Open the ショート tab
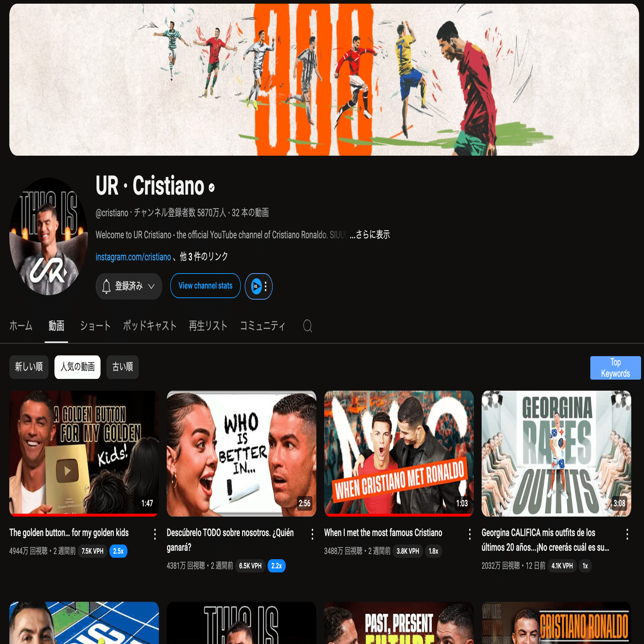 click(x=95, y=326)
